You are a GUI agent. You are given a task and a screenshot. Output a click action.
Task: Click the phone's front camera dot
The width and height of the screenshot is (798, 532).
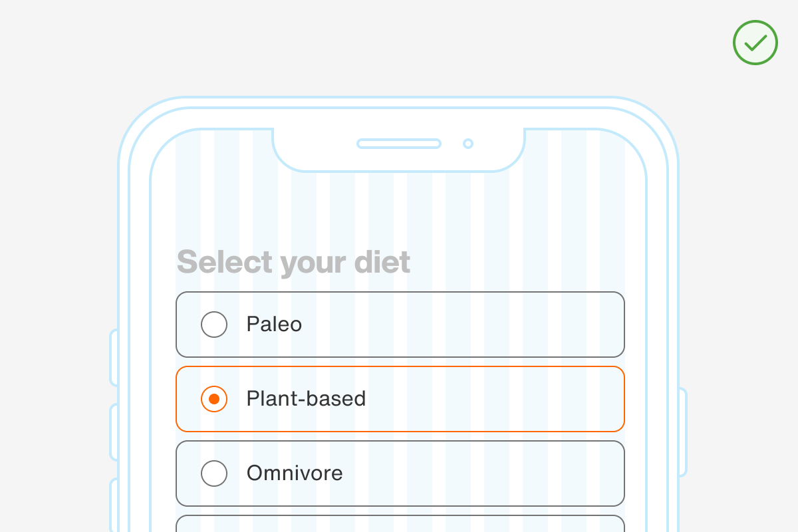[468, 144]
